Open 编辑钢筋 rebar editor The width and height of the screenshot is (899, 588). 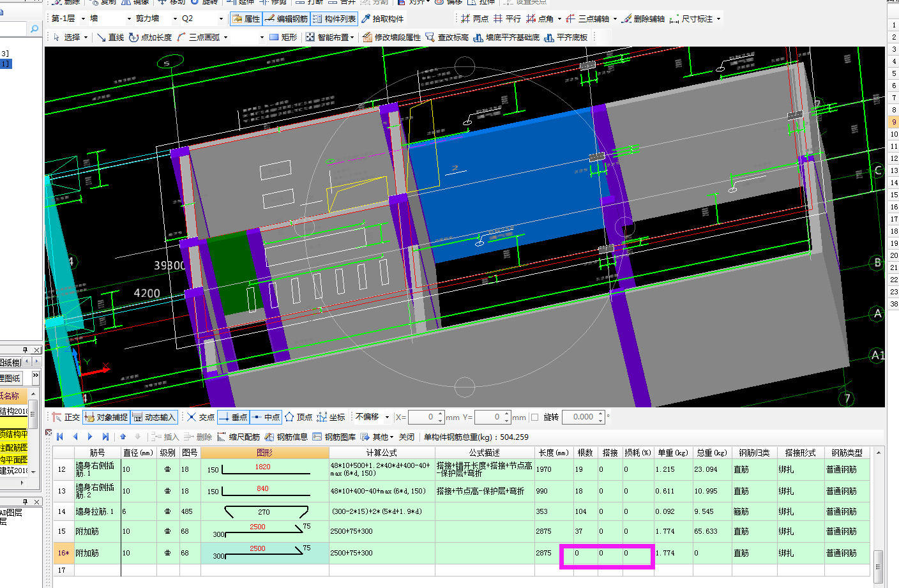(287, 19)
